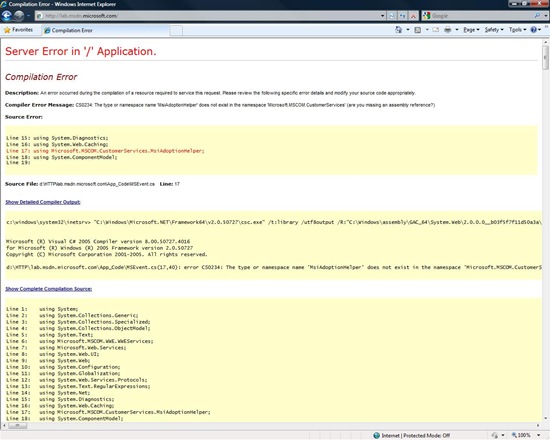Viewport: 550px width, 440px height.
Task: Click the vertical scrollbar down arrow
Action: coord(545,418)
